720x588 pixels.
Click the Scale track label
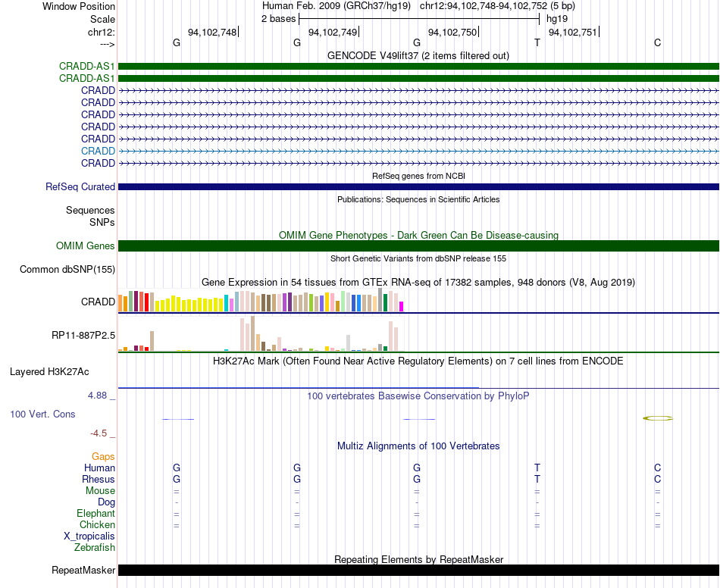tap(102, 19)
